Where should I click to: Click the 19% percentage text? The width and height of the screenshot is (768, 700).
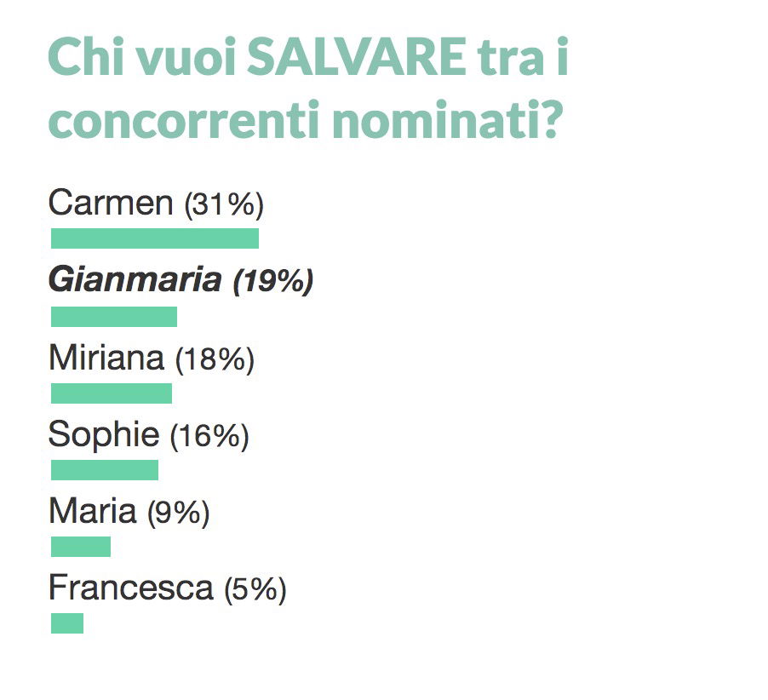(272, 282)
